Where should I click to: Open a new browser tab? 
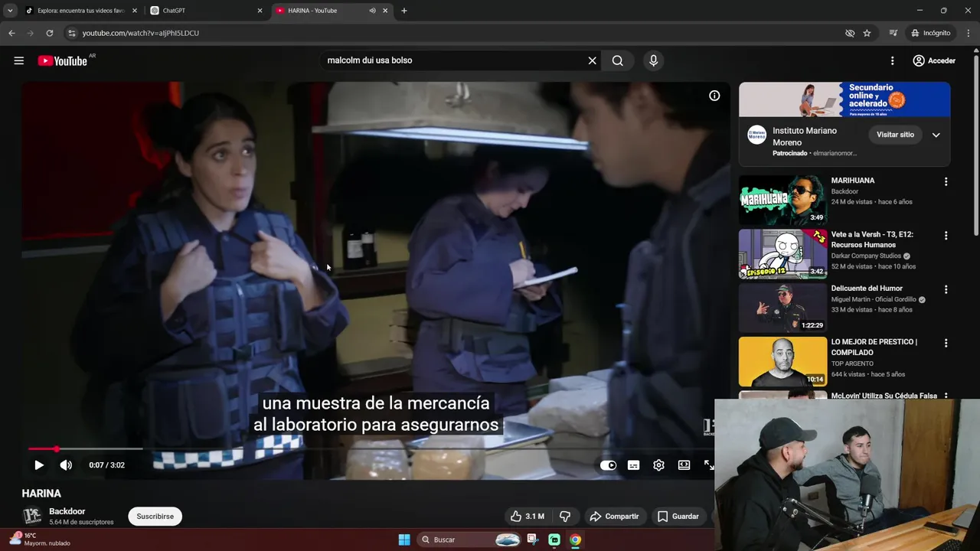point(404,11)
